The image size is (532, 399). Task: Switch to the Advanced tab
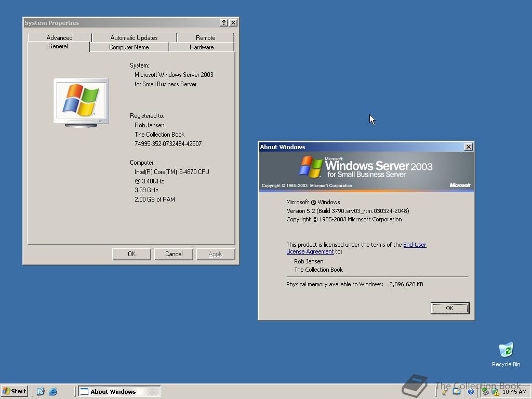point(59,37)
